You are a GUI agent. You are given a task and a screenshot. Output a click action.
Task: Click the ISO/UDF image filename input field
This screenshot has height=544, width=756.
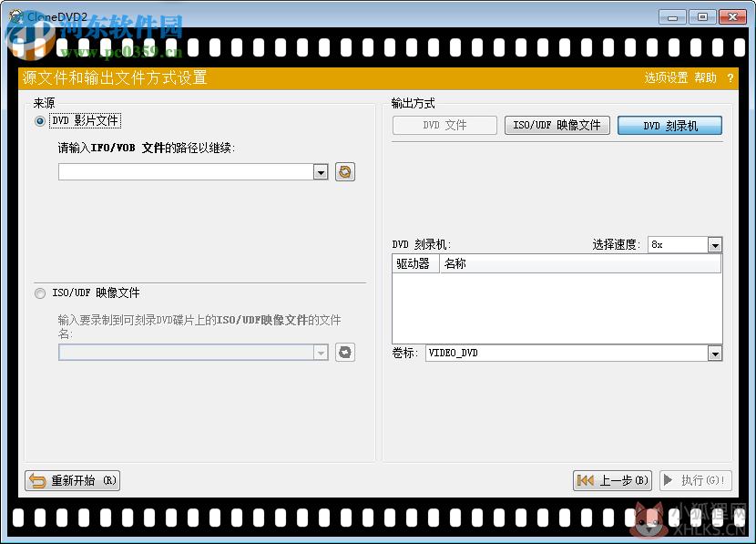click(x=186, y=353)
